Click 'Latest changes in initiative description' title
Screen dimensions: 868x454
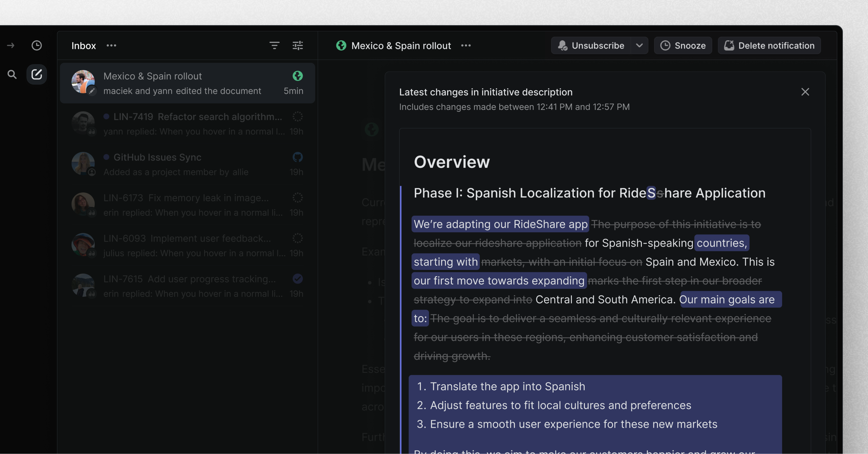pyautogui.click(x=486, y=92)
